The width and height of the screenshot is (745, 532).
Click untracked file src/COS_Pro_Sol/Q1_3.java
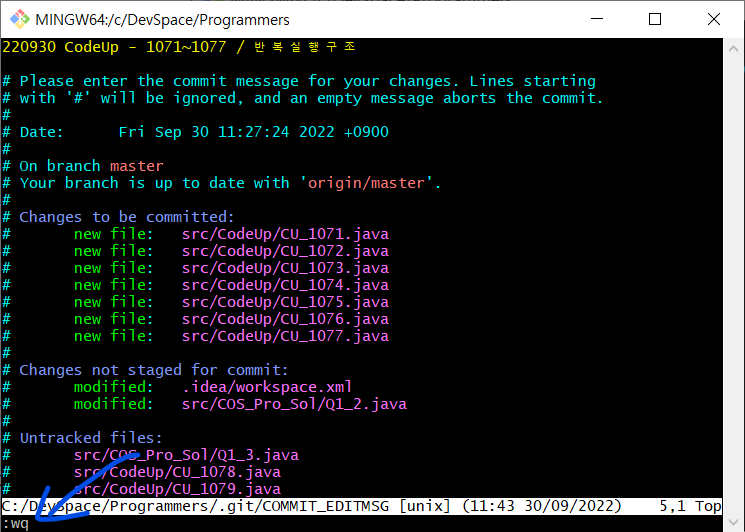click(x=186, y=455)
